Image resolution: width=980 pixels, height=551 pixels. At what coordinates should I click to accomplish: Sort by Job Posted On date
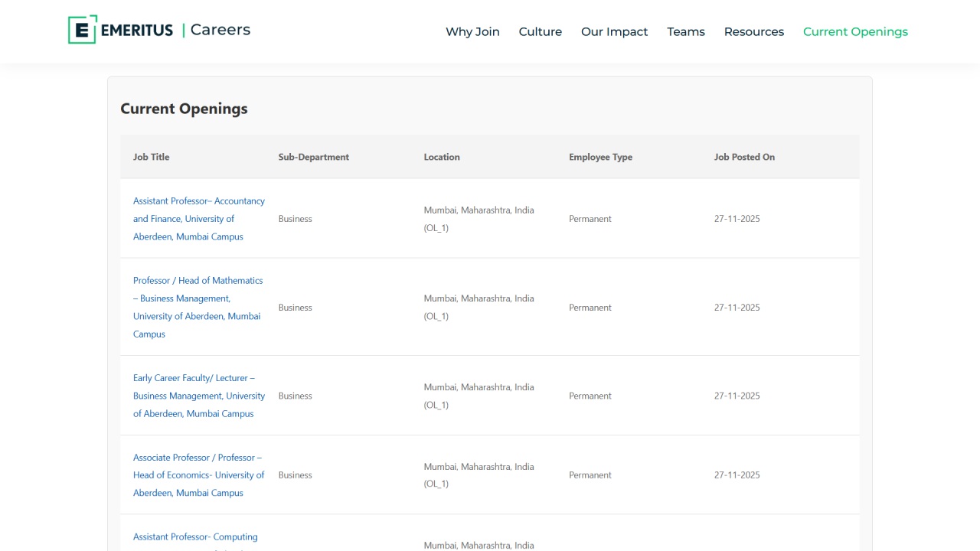(743, 157)
